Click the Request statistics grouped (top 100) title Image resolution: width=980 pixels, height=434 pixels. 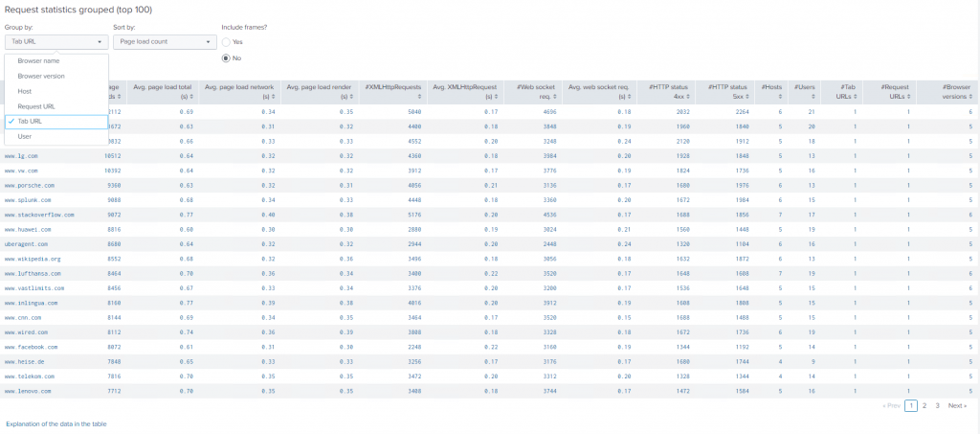coord(78,10)
